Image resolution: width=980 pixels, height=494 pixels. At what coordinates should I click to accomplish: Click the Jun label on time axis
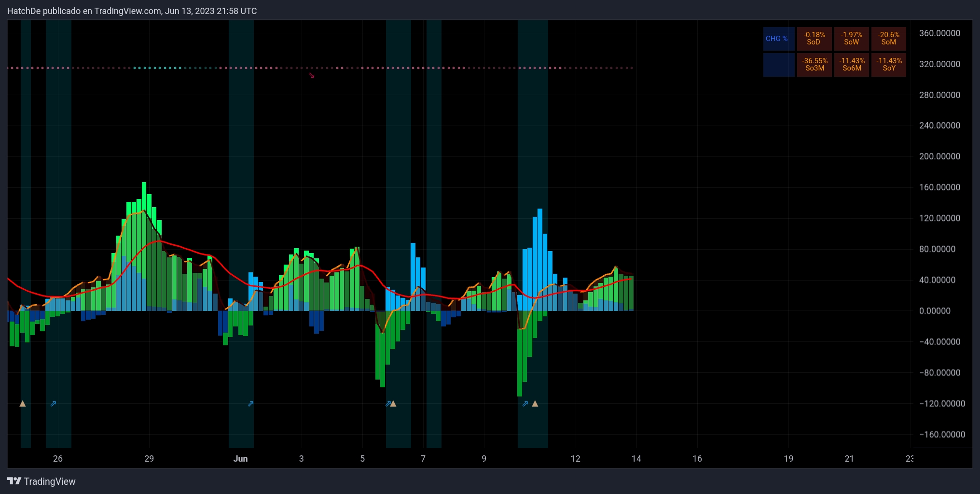click(240, 459)
